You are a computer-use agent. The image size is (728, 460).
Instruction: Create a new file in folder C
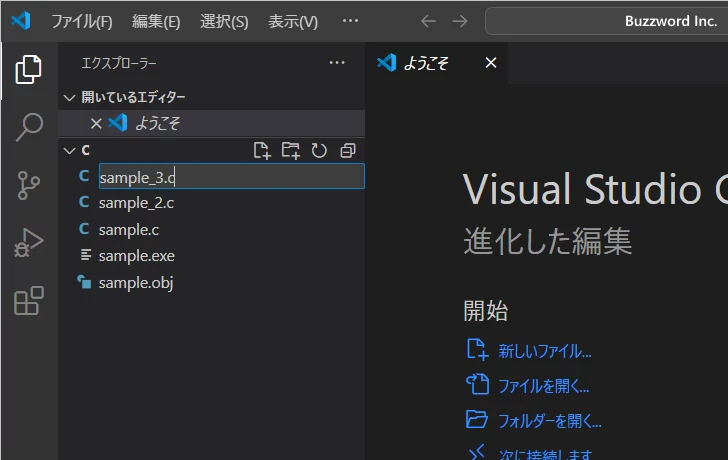pos(262,150)
